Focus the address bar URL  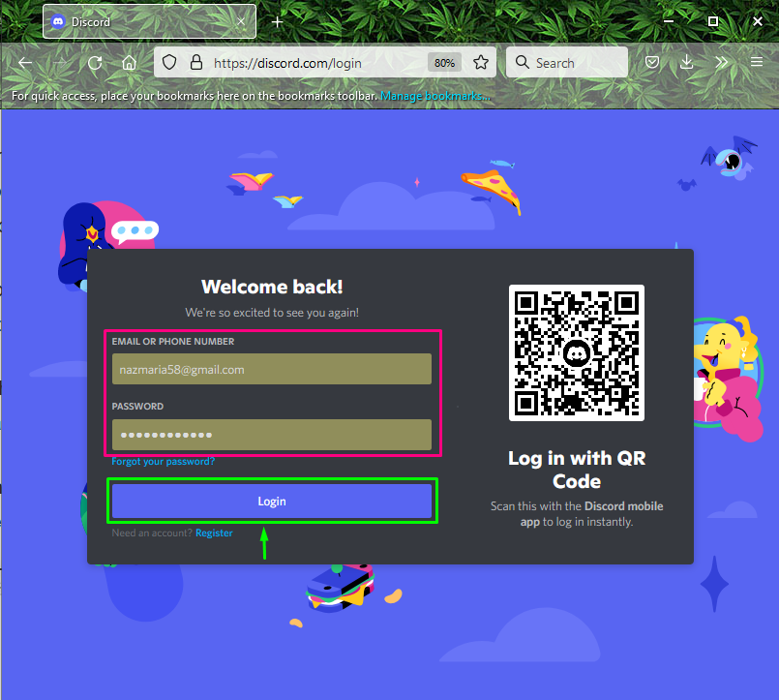pos(287,63)
